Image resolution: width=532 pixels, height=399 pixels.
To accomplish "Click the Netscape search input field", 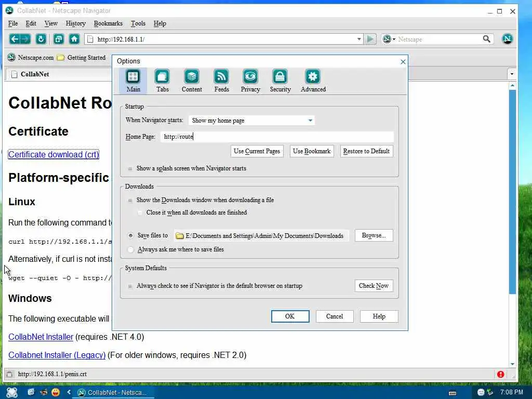I will tap(439, 39).
